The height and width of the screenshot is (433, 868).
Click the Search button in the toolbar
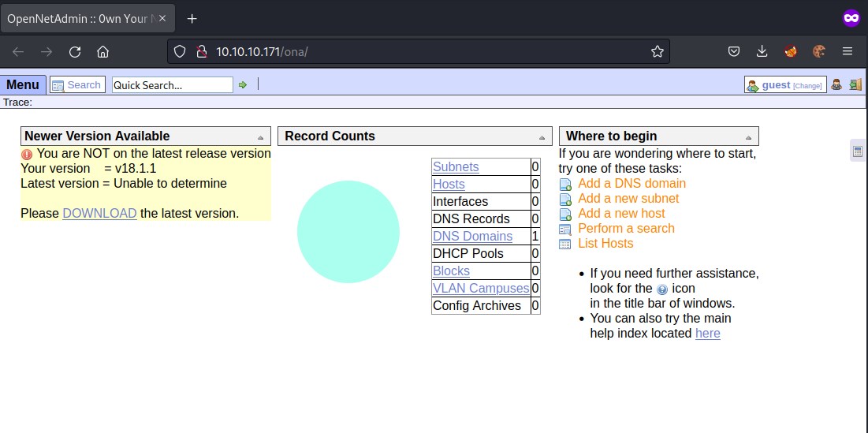point(77,84)
